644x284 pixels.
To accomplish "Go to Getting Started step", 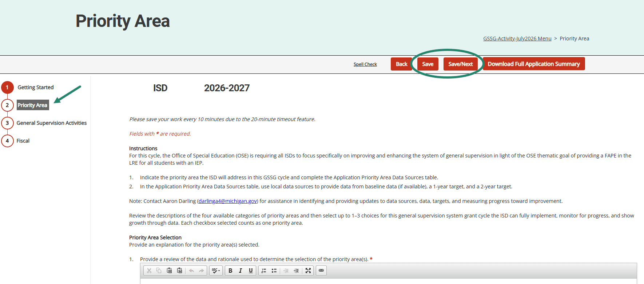I will pos(36,87).
